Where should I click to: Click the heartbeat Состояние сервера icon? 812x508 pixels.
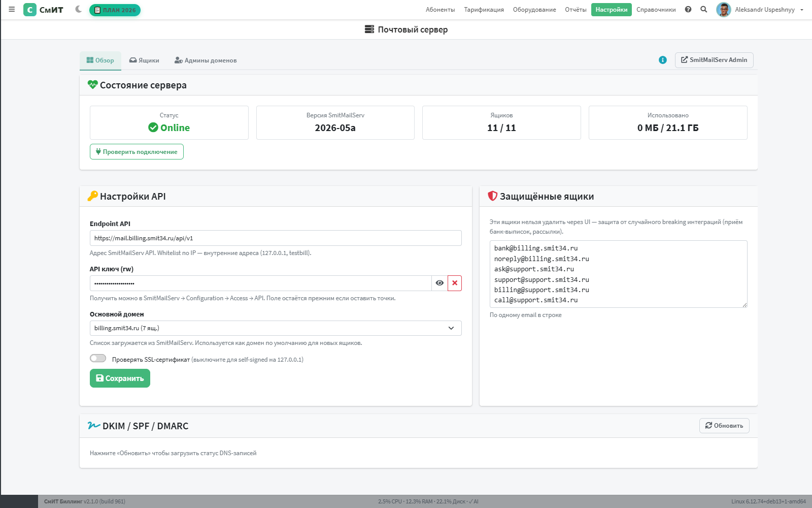tap(92, 85)
